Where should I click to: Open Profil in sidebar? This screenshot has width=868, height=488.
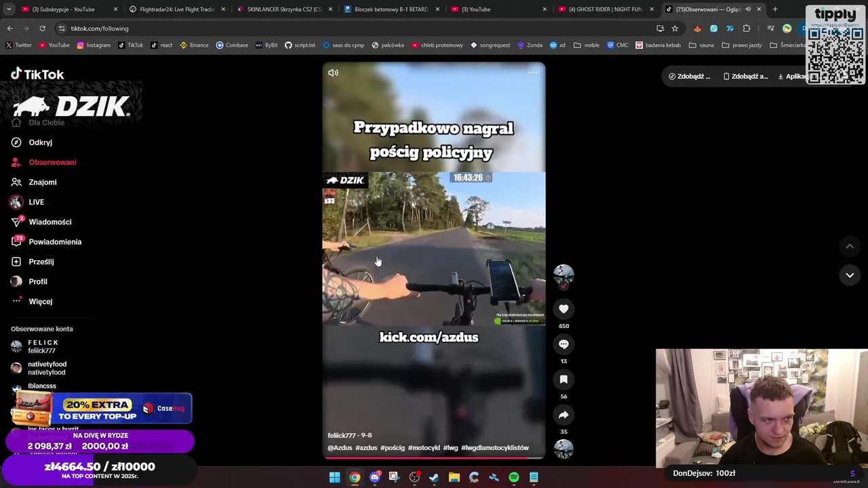click(x=29, y=281)
